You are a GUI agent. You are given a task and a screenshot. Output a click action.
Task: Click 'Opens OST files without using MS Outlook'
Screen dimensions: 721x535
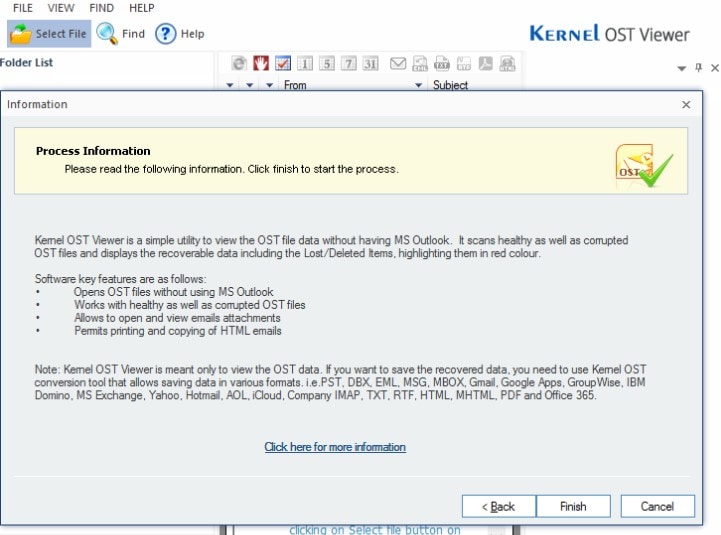174,292
